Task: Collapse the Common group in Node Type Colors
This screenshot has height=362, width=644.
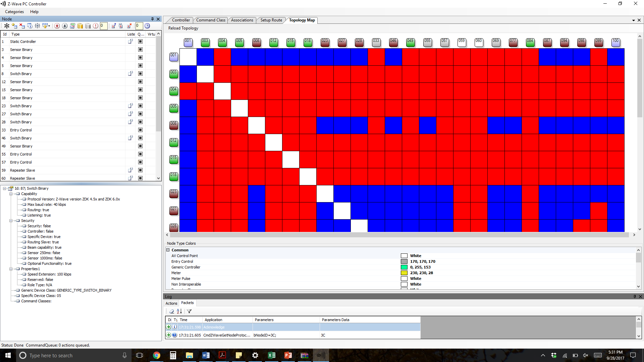Action: click(168, 250)
